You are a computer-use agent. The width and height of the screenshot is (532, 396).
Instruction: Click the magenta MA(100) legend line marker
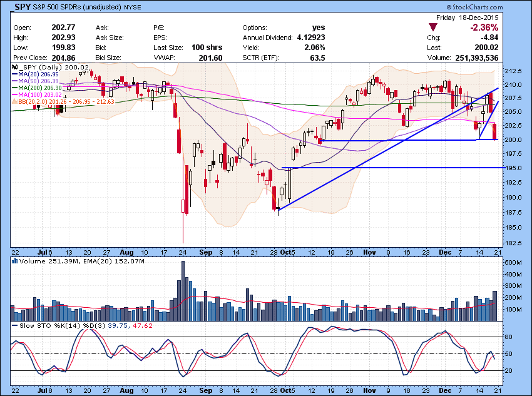[14, 94]
